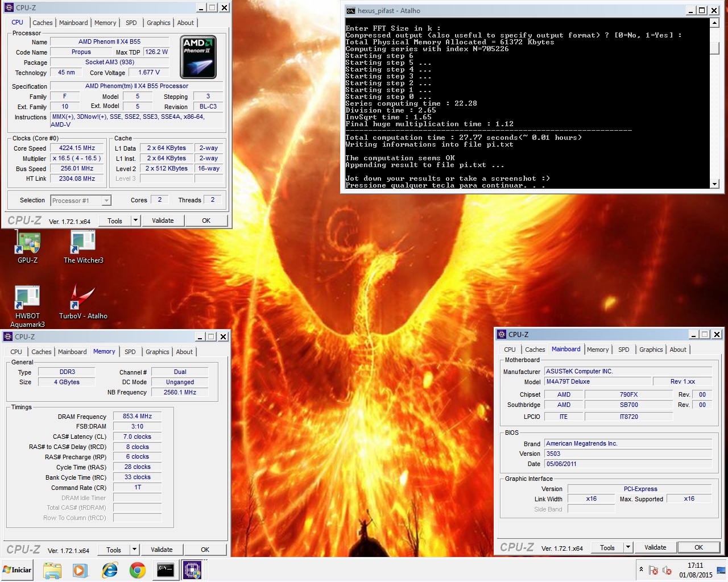The width and height of the screenshot is (728, 582).
Task: Open the TurboV - Atalho desktop shortcut
Action: [x=83, y=302]
